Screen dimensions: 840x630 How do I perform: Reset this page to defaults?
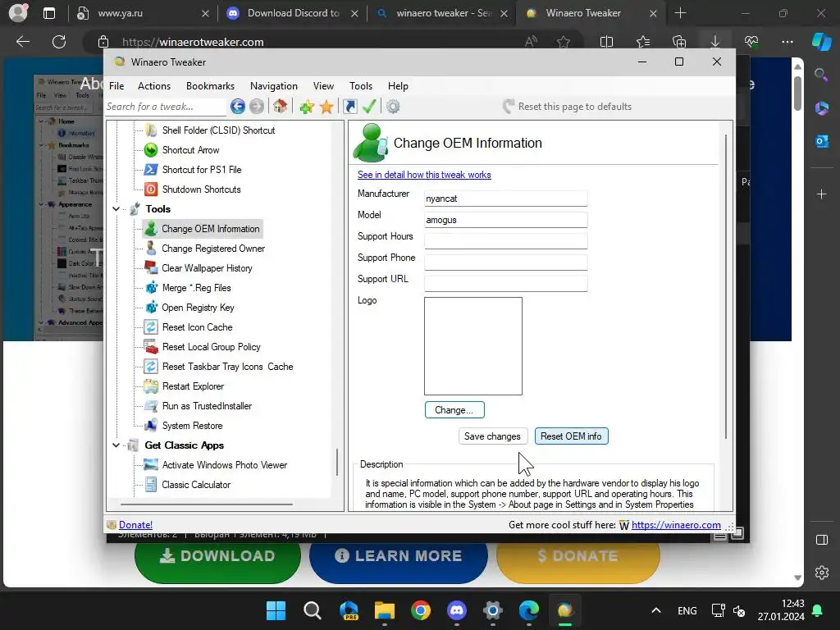pyautogui.click(x=568, y=107)
